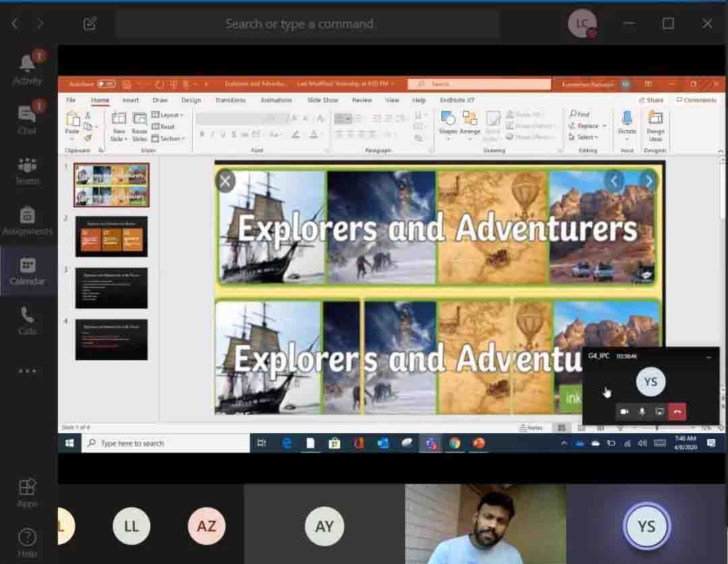Go to the Teams section icon

[27, 169]
